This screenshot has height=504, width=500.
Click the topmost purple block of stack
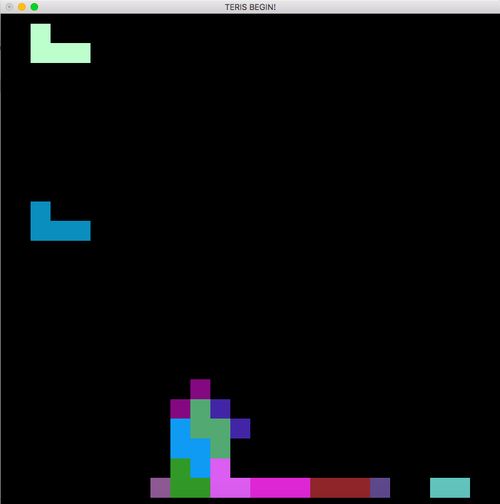(200, 389)
